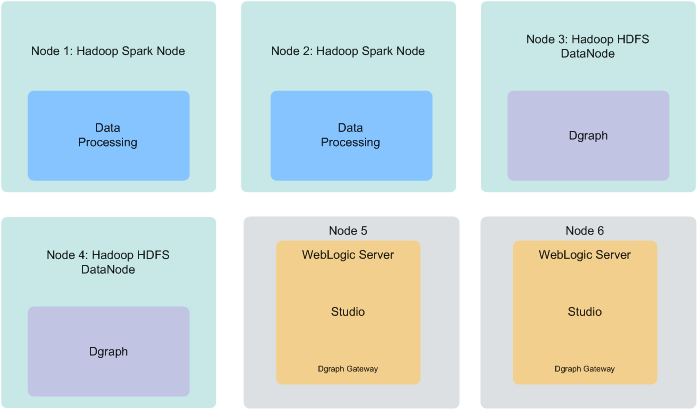The width and height of the screenshot is (697, 409).
Task: Select the Data Processing box in Node 2
Action: coord(351,136)
